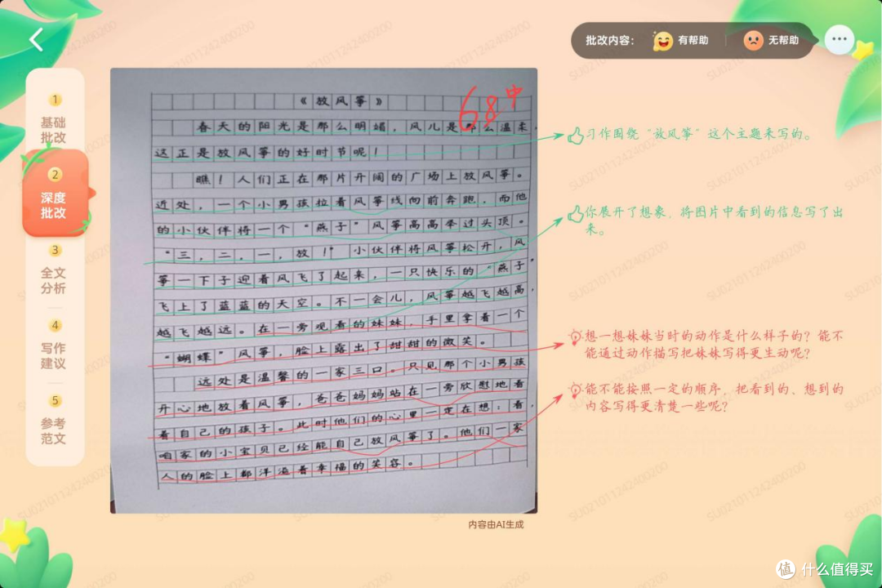
Task: Click the green comment about 放风筝 theme
Action: [698, 134]
